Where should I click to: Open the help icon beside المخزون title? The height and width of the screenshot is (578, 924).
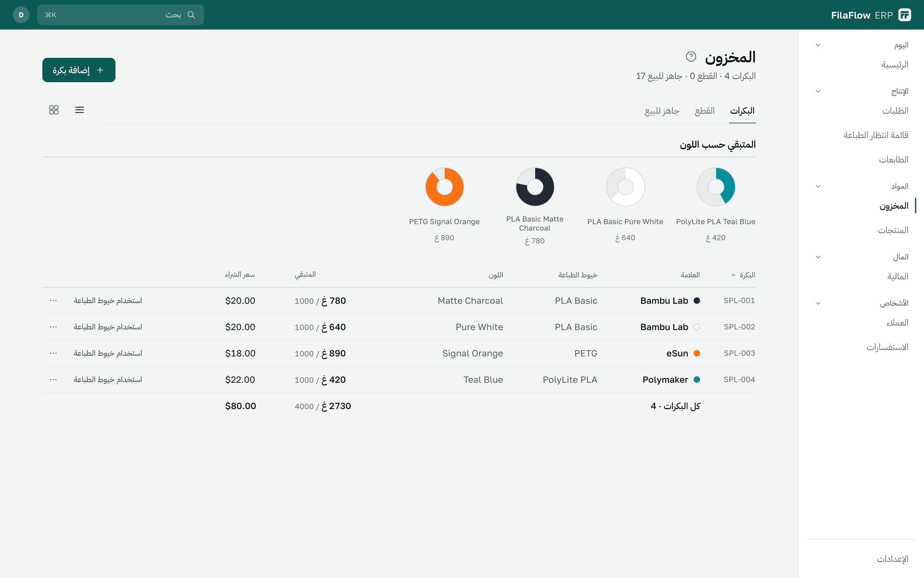click(691, 57)
